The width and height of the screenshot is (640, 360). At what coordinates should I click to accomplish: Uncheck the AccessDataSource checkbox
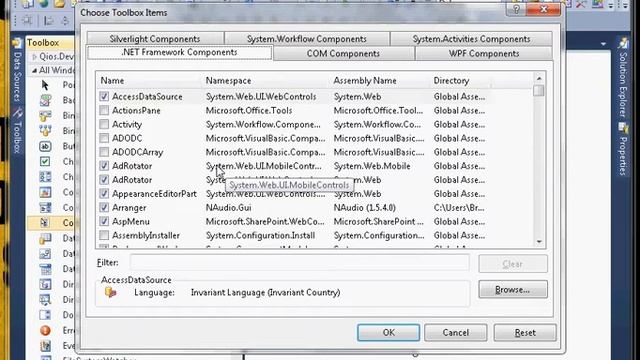coord(104,96)
